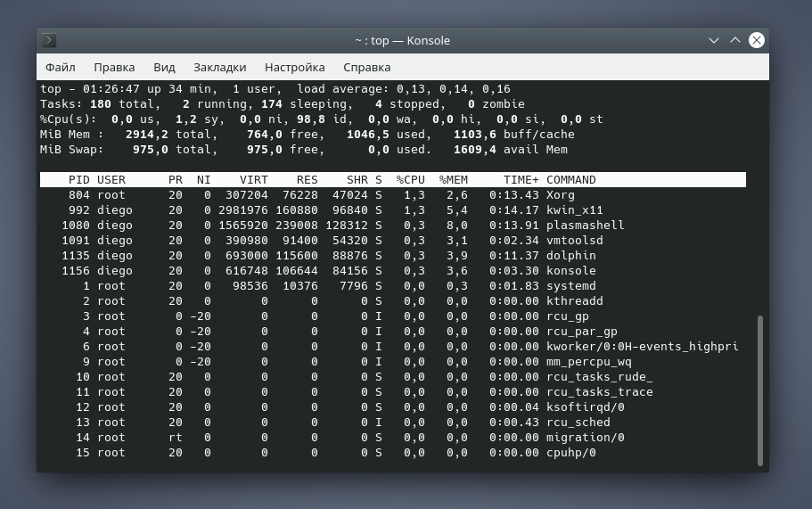The image size is (812, 509).
Task: Click the %CPU column header
Action: tap(410, 180)
